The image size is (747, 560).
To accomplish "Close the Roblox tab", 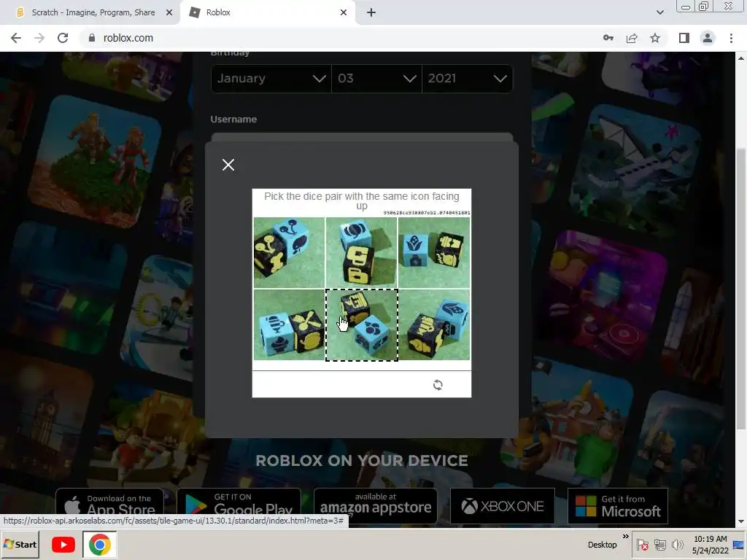I will coord(344,12).
